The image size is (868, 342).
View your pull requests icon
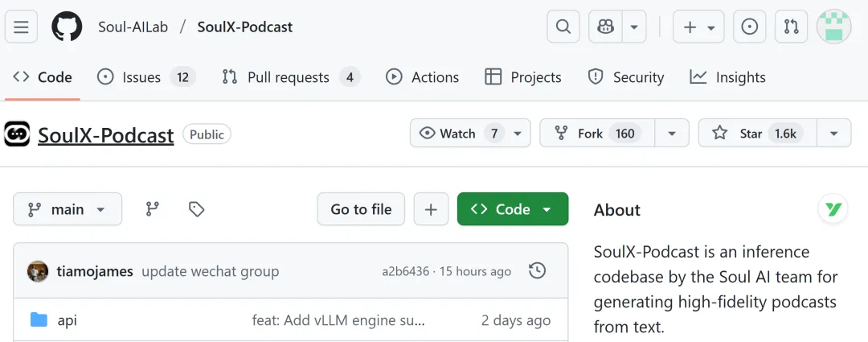click(791, 27)
